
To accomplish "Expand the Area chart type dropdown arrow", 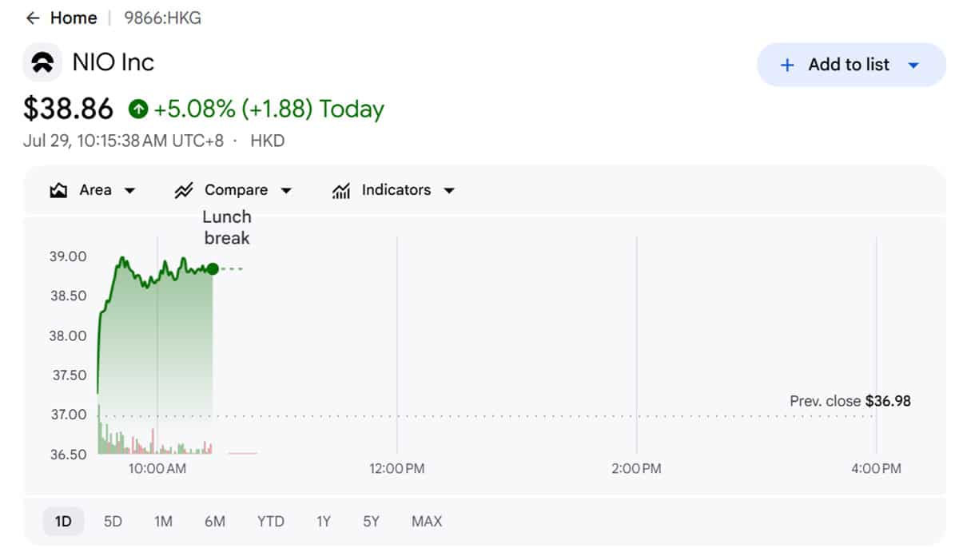I will click(x=129, y=191).
